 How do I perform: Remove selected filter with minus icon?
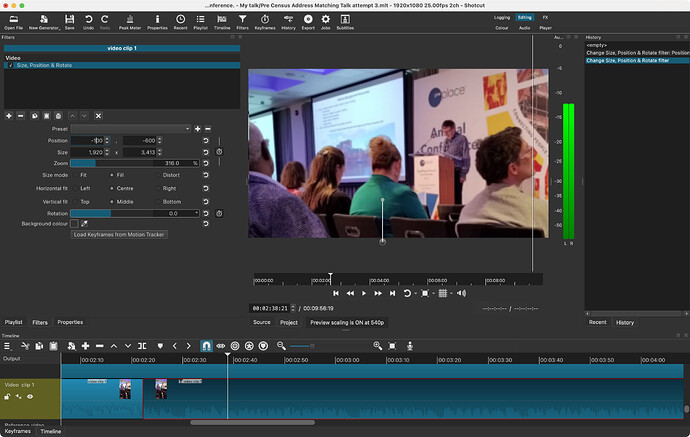(21, 116)
